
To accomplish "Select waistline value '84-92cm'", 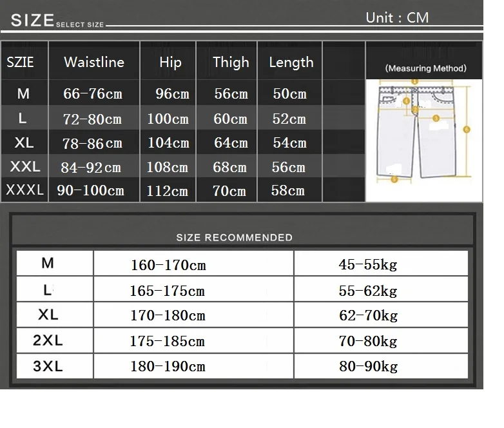I will [91, 168].
